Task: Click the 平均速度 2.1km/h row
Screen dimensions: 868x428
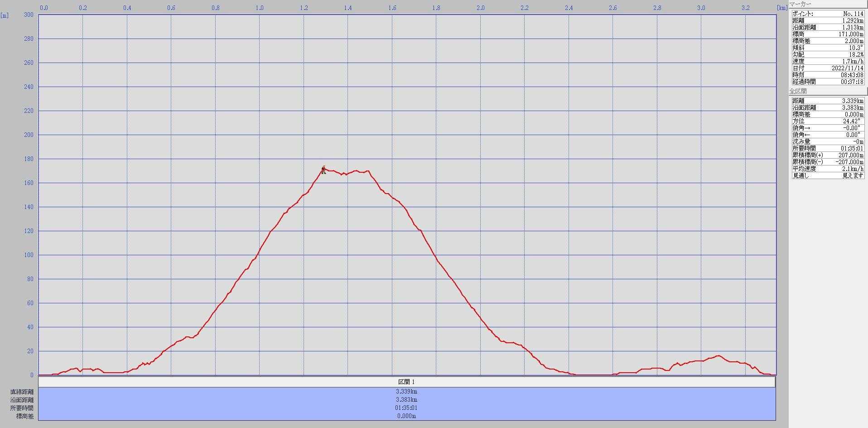Action: tap(828, 169)
